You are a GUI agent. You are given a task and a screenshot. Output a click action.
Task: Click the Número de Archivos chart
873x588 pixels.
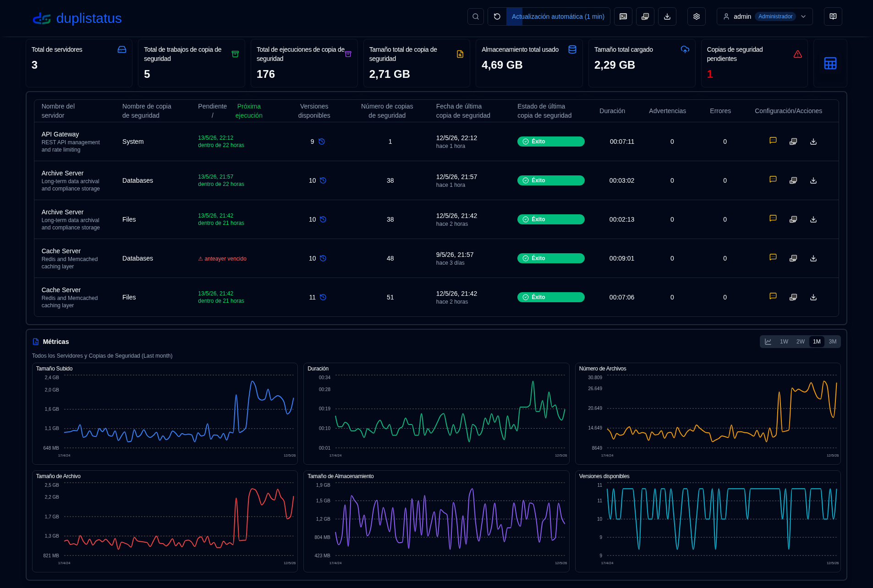[x=708, y=414]
